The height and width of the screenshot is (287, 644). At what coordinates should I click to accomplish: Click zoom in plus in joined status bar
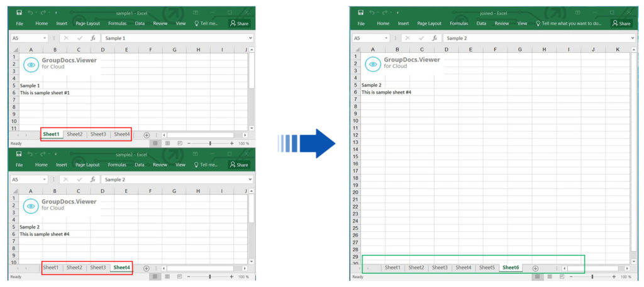(614, 276)
